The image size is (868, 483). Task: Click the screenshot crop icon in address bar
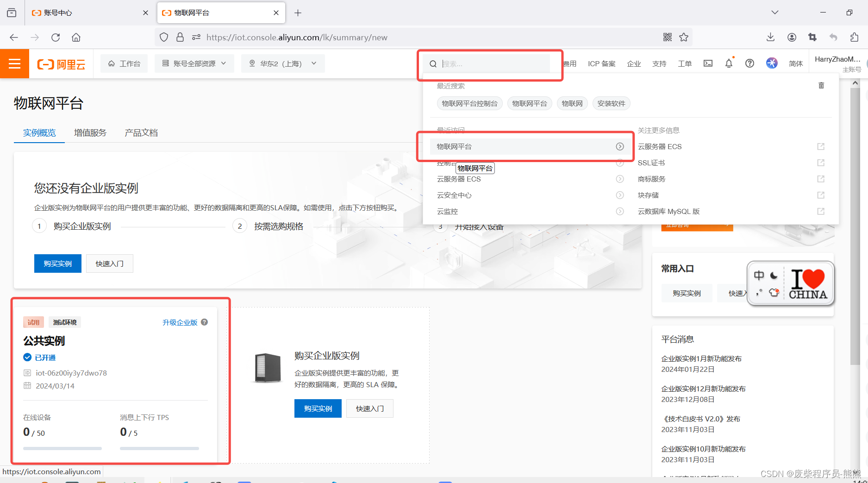pyautogui.click(x=812, y=37)
